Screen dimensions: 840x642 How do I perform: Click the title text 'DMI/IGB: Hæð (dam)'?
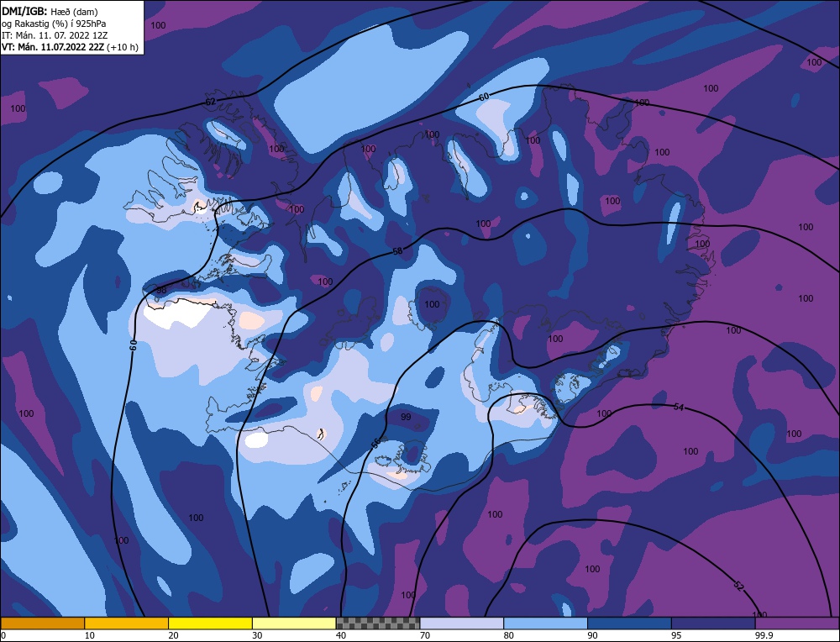(x=50, y=11)
